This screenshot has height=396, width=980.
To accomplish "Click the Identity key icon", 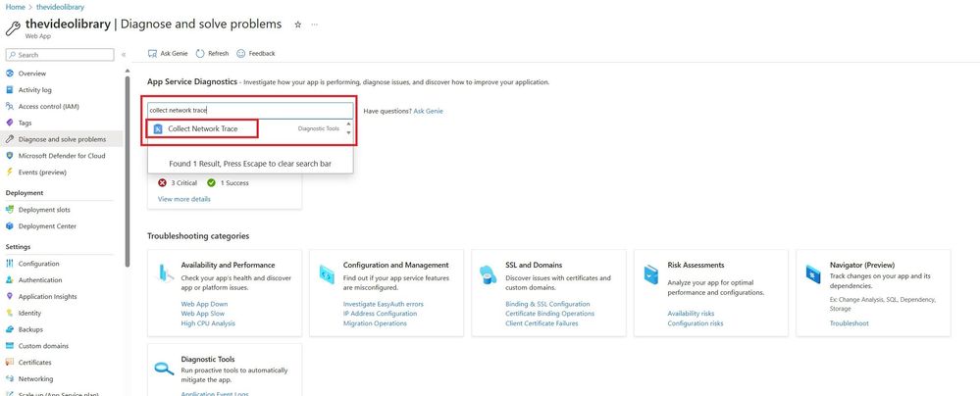I will pos(10,313).
